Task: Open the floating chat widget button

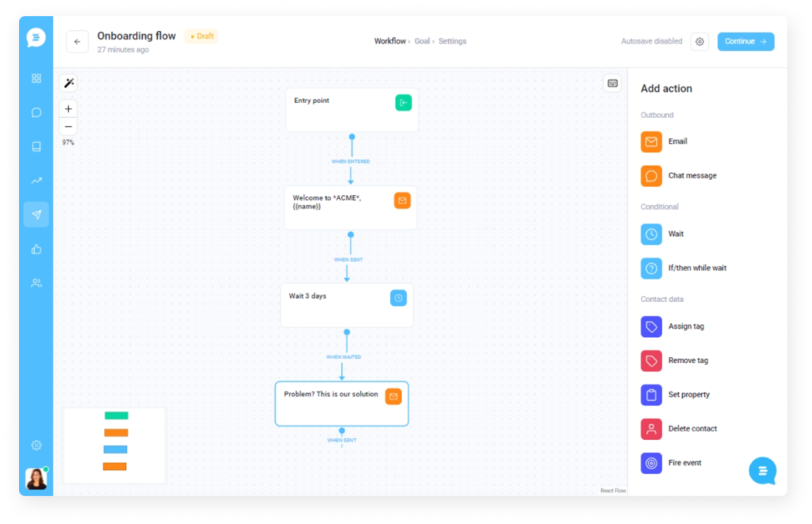Action: click(762, 471)
